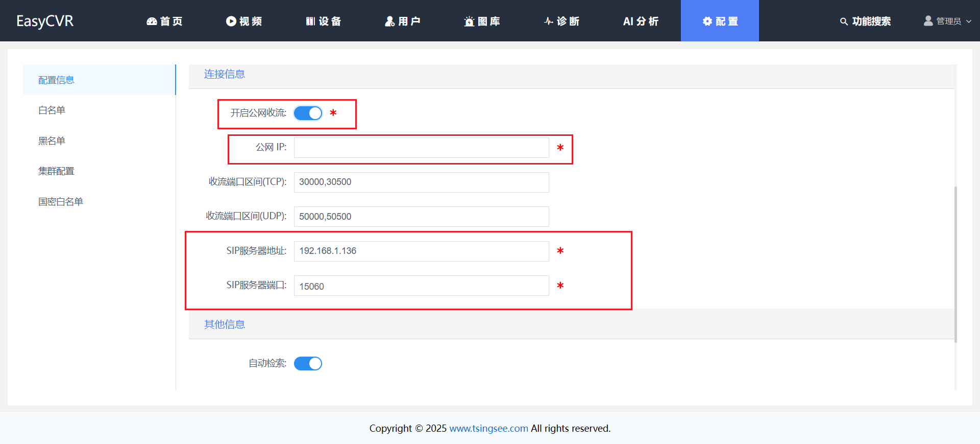Click the search magnifier icon

point(844,21)
